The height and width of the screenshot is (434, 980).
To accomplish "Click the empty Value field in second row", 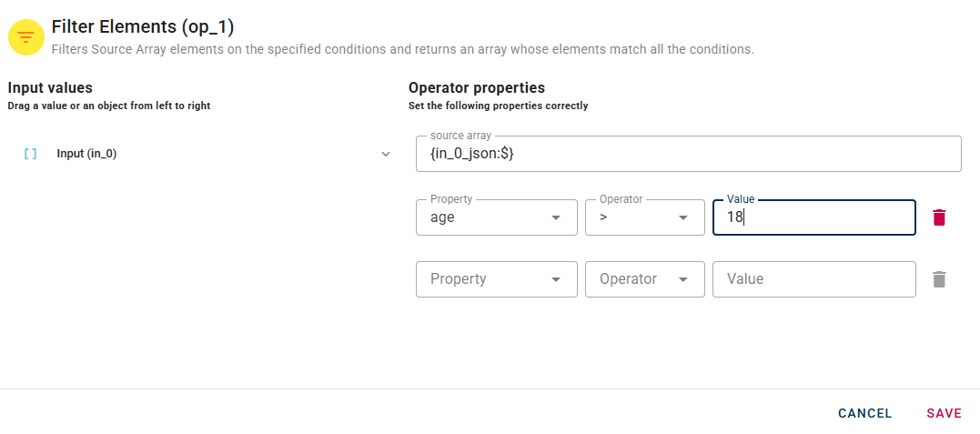I will pos(813,279).
